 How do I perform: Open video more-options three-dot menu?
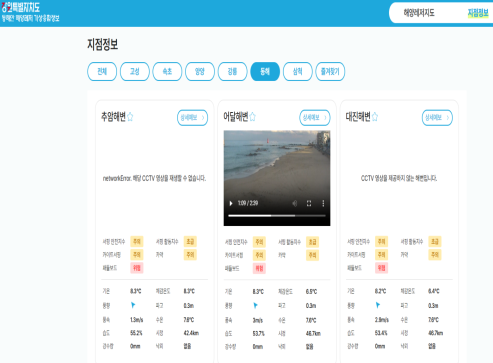coord(323,203)
